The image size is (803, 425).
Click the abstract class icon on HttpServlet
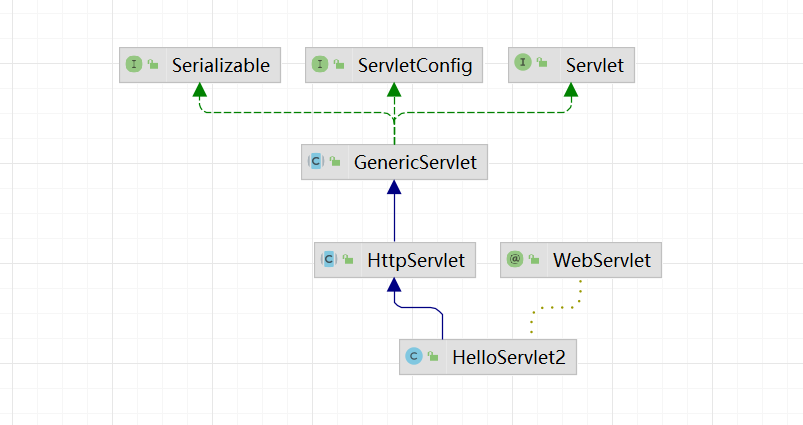(x=329, y=259)
